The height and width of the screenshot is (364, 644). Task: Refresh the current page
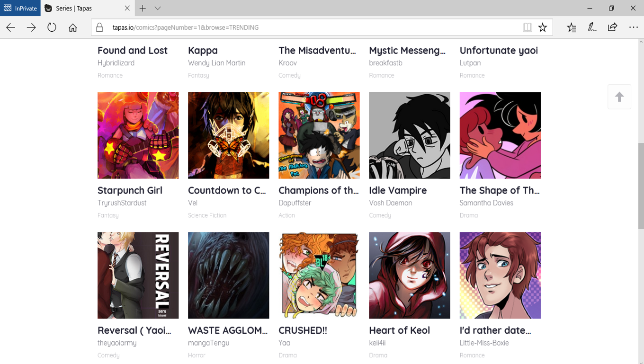52,27
